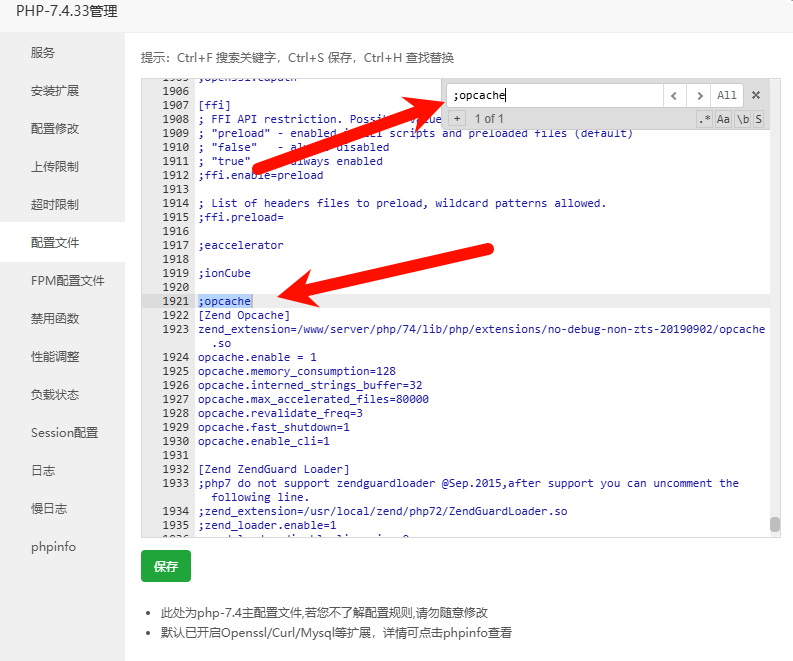This screenshot has height=661, width=793.
Task: Toggle search-in-selection option S
Action: click(758, 119)
